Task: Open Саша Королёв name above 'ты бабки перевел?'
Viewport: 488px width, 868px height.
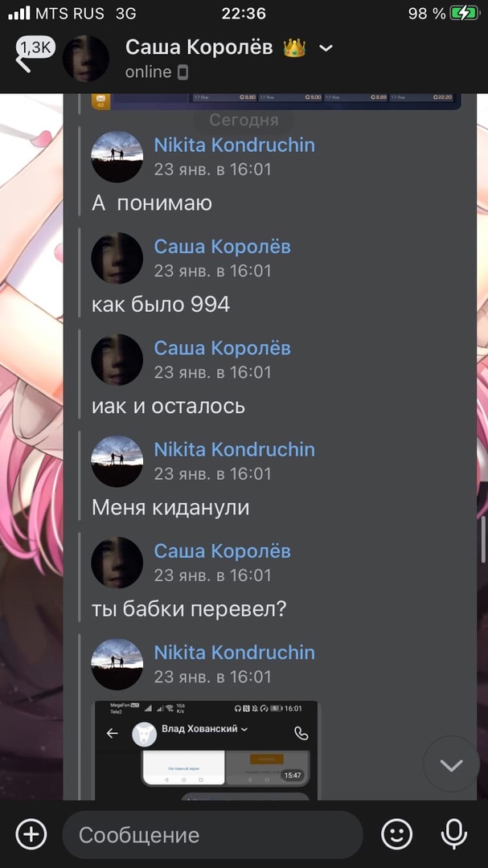Action: (x=222, y=551)
